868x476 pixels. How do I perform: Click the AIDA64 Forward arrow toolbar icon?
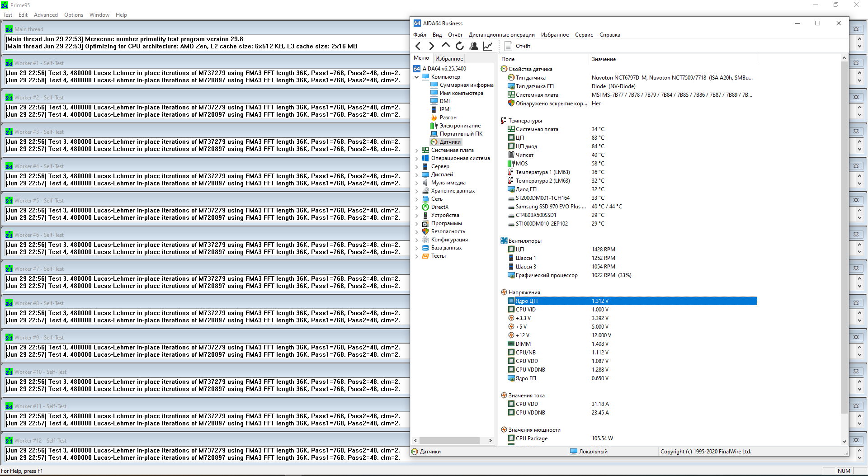coord(432,46)
